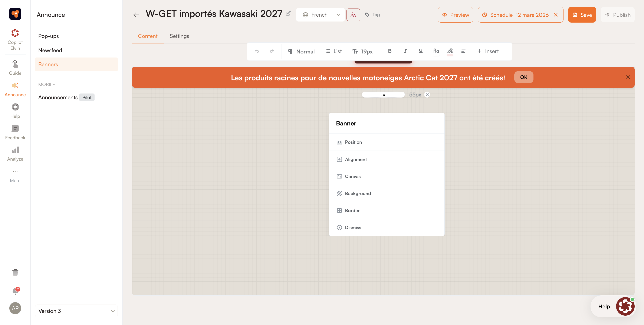The height and width of the screenshot is (325, 644).
Task: Open Pop-ups in the Announce menu
Action: (x=49, y=36)
